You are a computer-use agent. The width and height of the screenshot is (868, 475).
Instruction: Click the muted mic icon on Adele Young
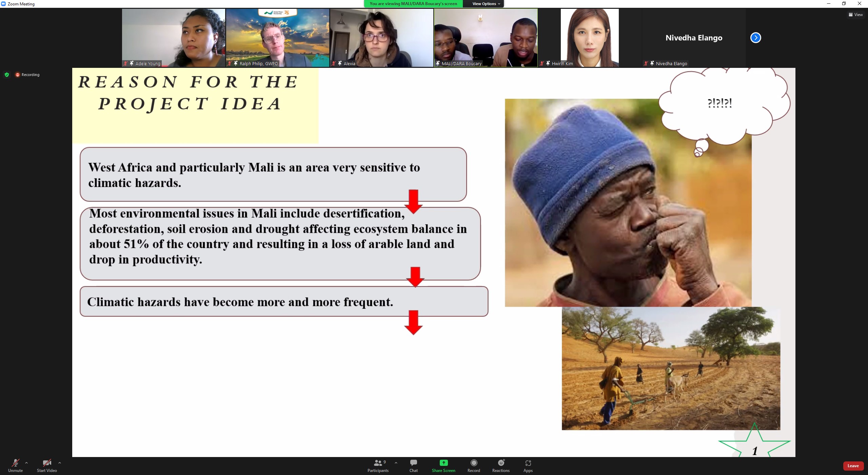[x=125, y=63]
